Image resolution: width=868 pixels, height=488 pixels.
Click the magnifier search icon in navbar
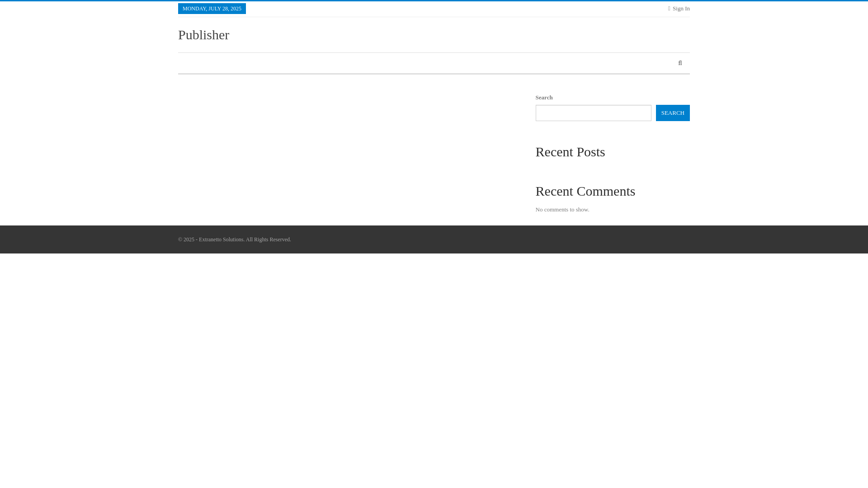[680, 63]
